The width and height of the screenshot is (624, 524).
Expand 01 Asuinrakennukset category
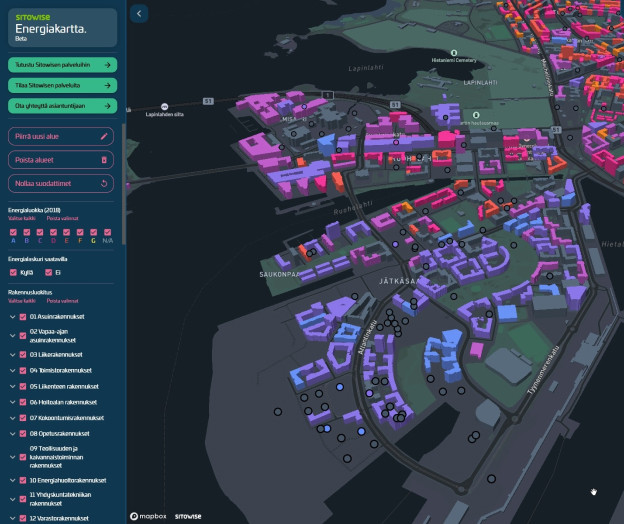pos(12,317)
